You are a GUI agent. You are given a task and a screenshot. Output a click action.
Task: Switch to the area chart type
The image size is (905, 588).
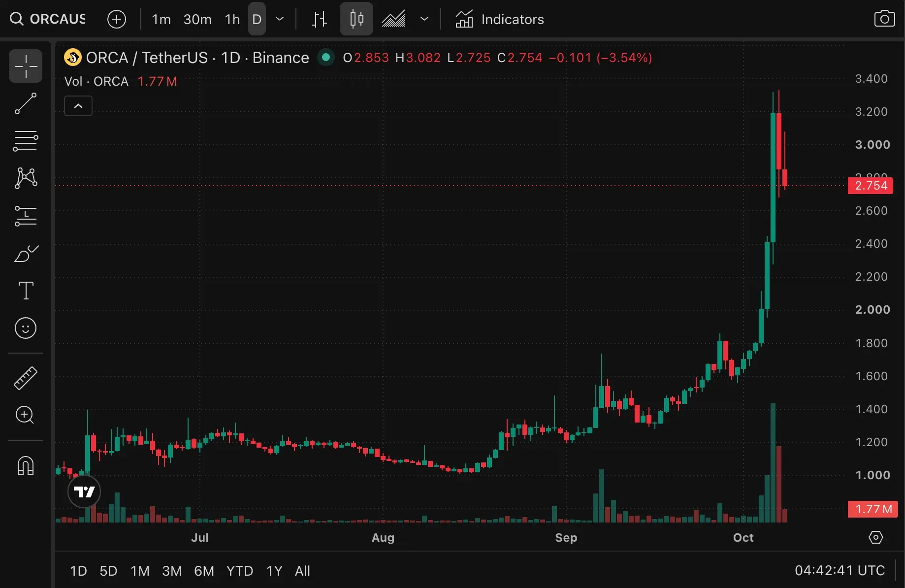pyautogui.click(x=393, y=19)
